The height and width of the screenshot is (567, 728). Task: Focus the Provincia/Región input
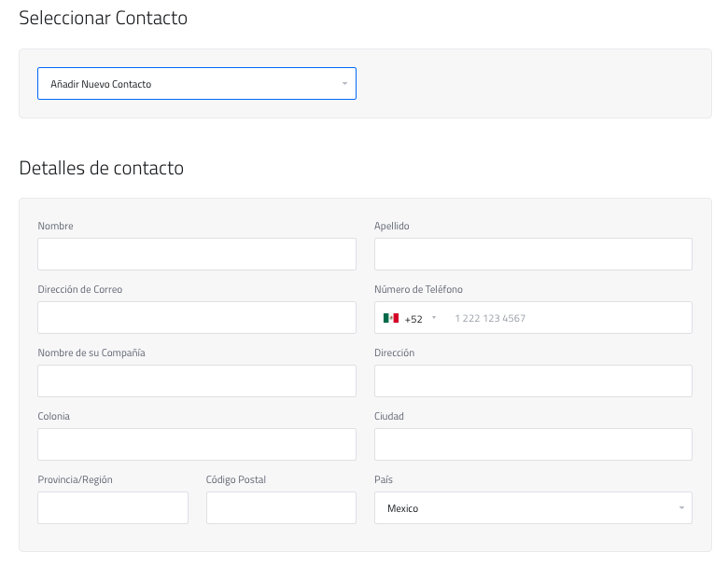(113, 507)
